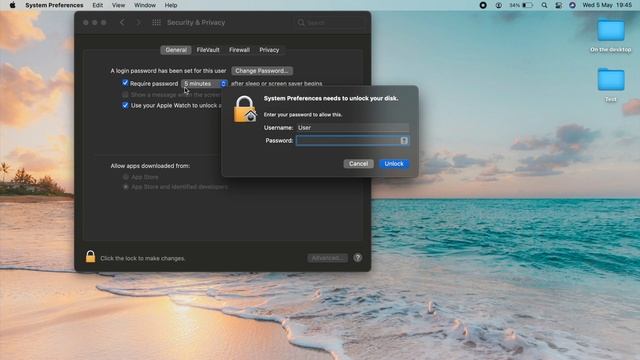Click Cancel in the unlock dialog
Image resolution: width=640 pixels, height=360 pixels.
coord(358,164)
